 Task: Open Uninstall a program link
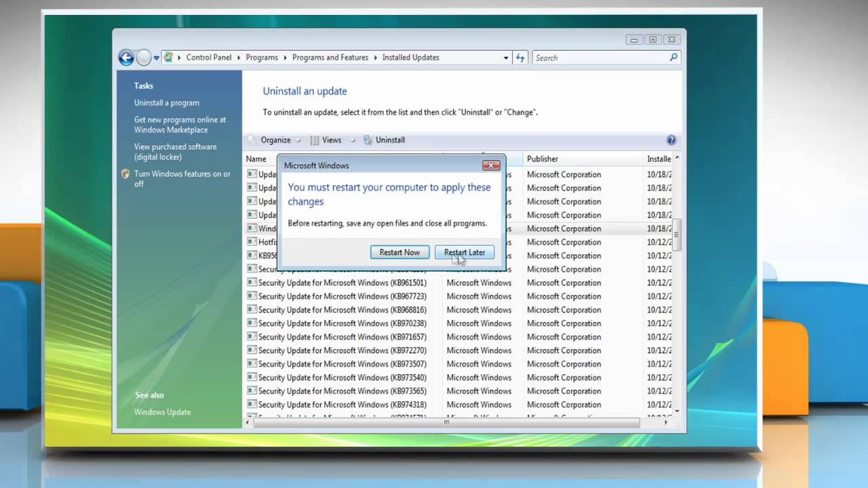(x=167, y=103)
